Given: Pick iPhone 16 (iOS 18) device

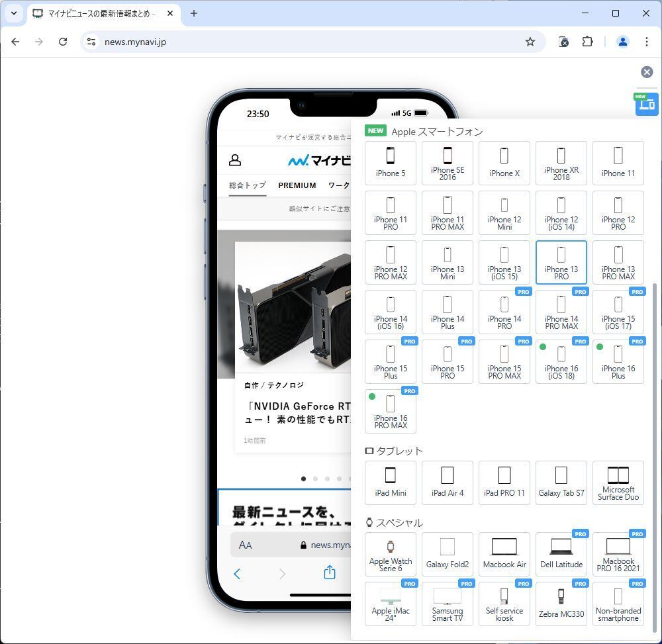Looking at the screenshot, I should pyautogui.click(x=561, y=361).
